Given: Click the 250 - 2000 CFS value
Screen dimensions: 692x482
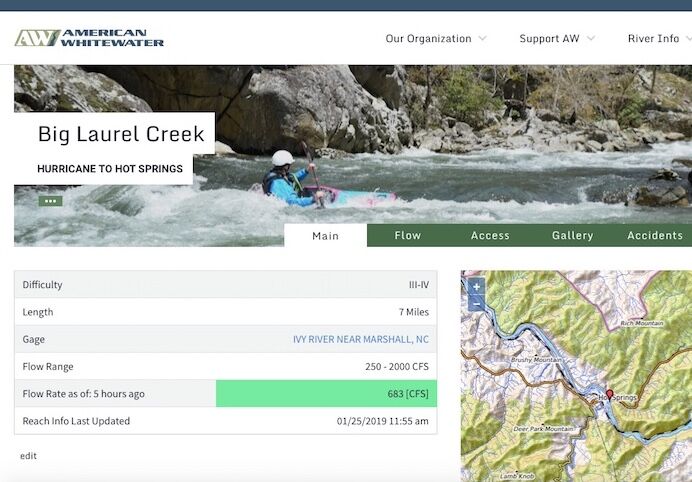Looking at the screenshot, I should tap(397, 366).
